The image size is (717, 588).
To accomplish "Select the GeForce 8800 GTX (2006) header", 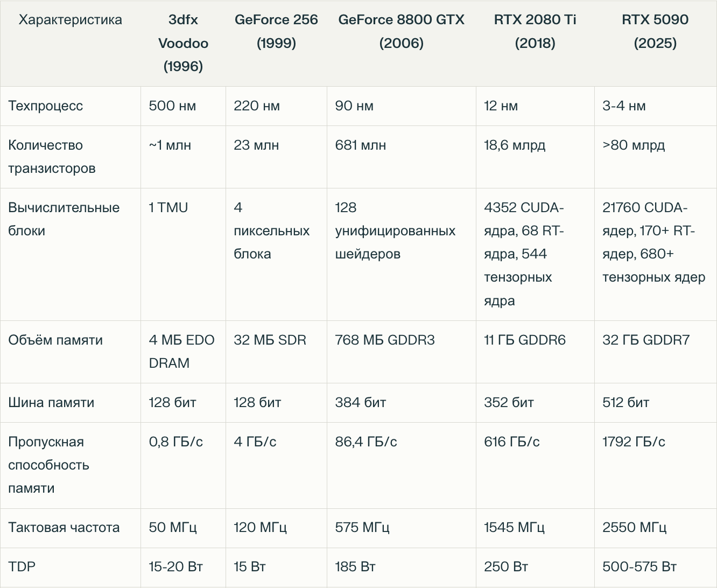I will pos(401,31).
